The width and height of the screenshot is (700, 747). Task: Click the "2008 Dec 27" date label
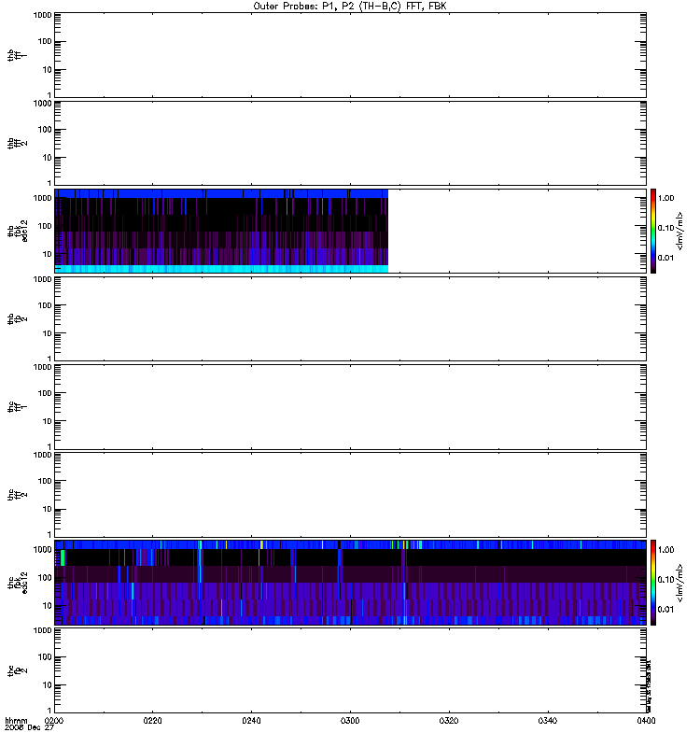click(29, 728)
